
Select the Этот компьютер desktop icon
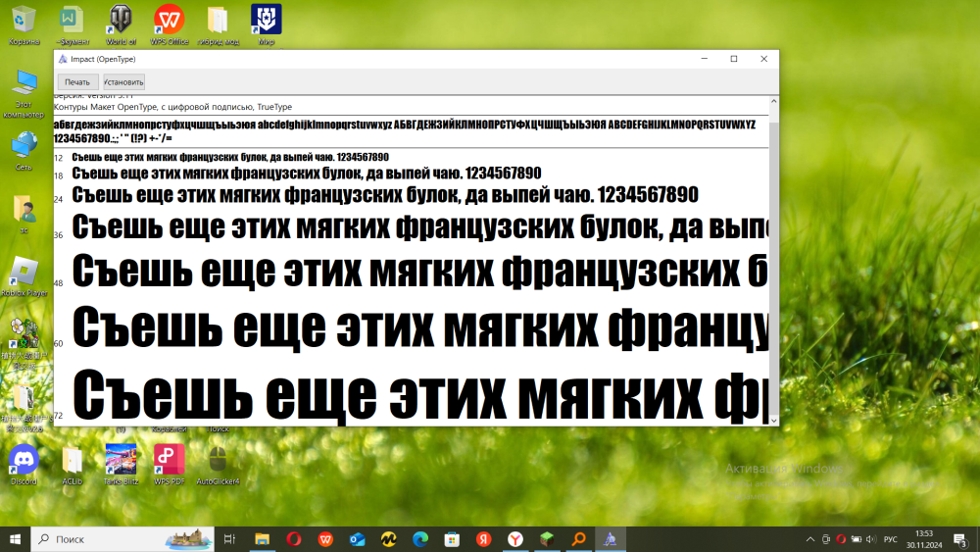24,94
